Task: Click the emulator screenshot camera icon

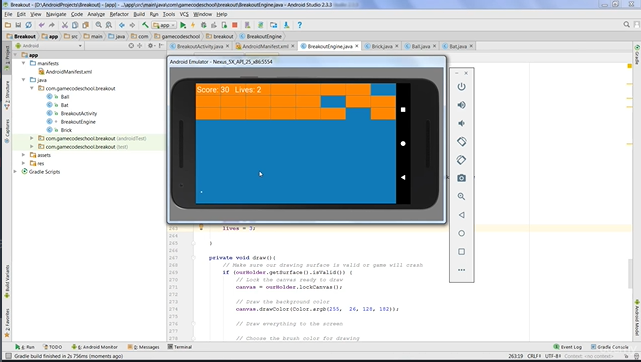Action: pos(462,178)
